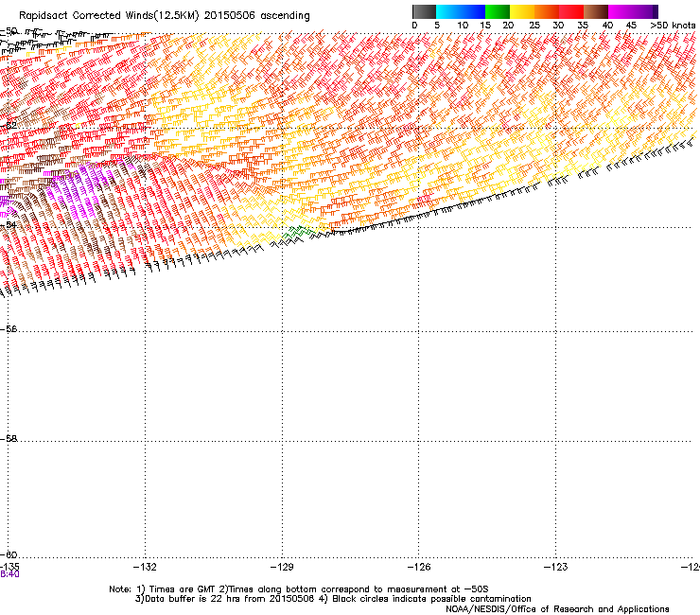Viewport: 700px width, 615px height.
Task: Click the green wind barbs near -54 latitude
Action: (298, 232)
